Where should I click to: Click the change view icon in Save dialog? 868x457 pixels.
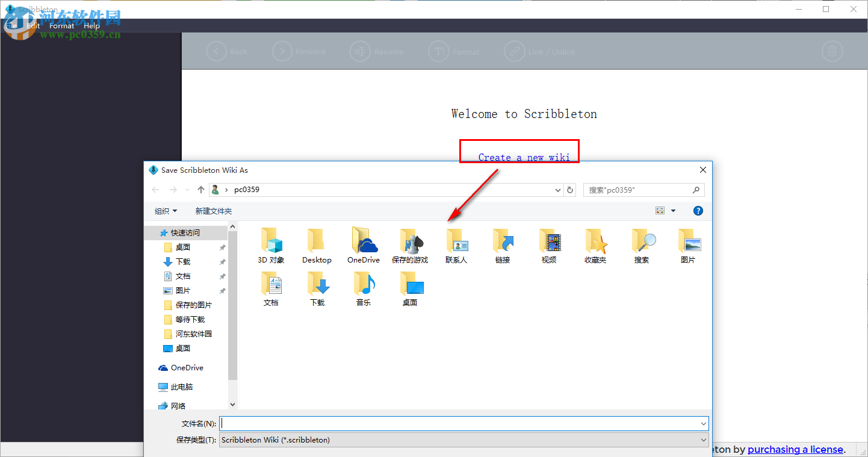660,211
